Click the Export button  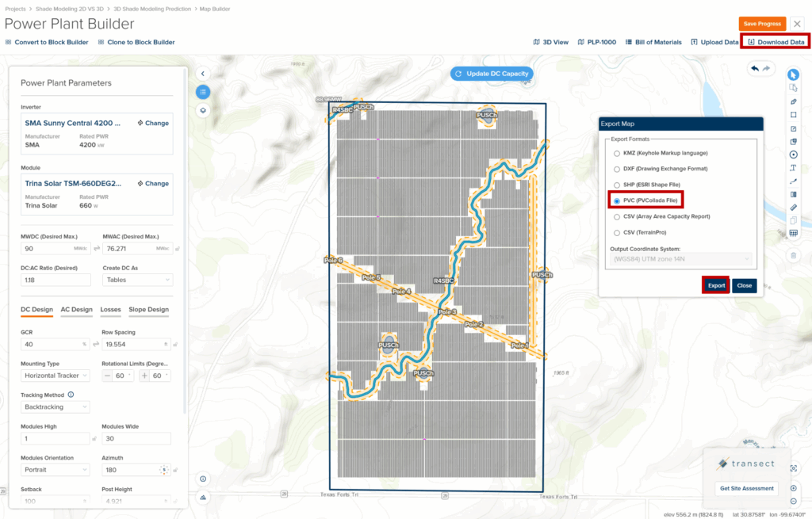tap(715, 285)
